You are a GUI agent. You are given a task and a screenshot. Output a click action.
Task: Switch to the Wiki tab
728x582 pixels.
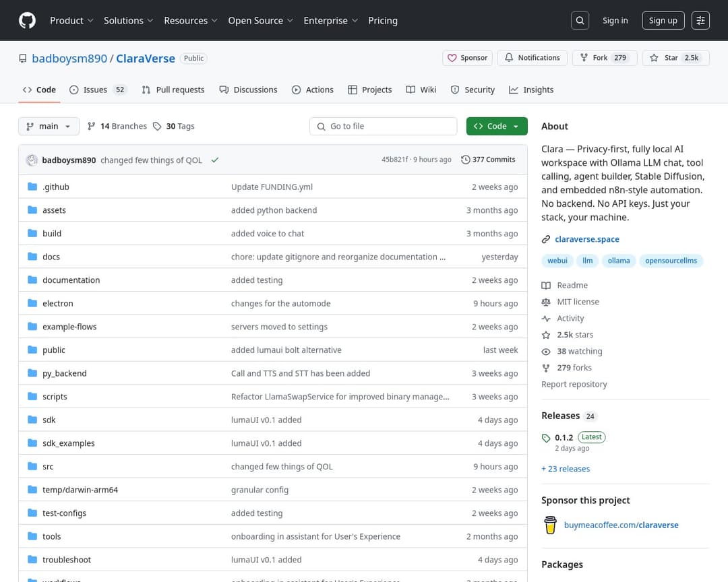(x=421, y=90)
